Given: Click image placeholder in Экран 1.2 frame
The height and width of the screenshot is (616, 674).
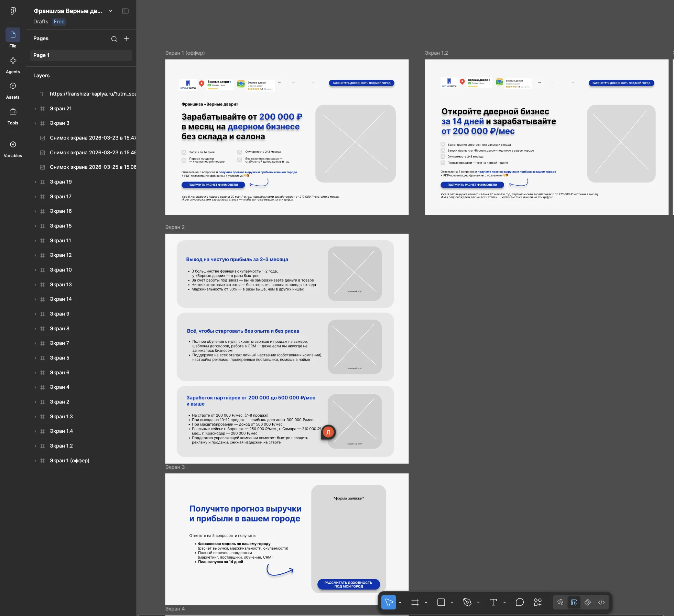Looking at the screenshot, I should [x=621, y=144].
